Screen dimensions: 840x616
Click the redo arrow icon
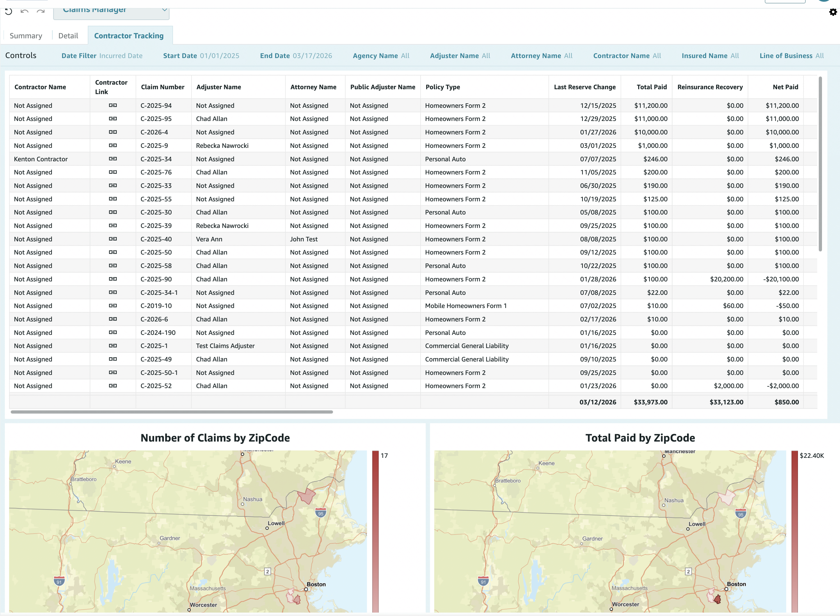41,11
